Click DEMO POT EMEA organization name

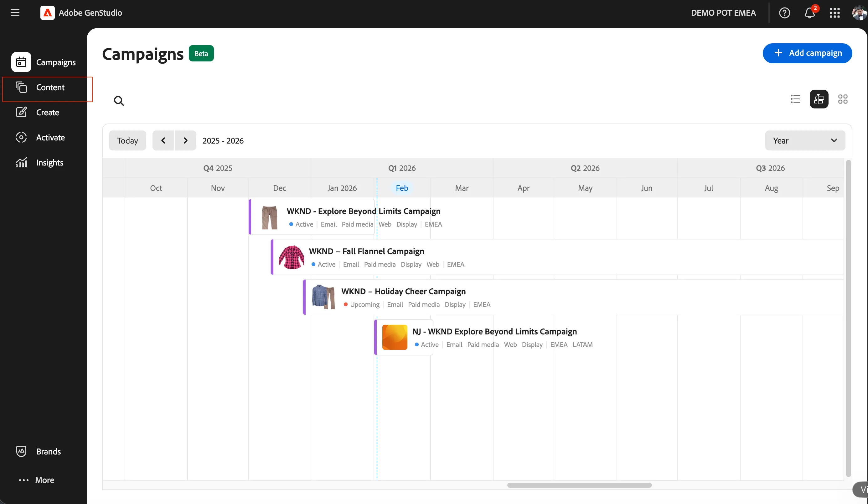pos(723,13)
